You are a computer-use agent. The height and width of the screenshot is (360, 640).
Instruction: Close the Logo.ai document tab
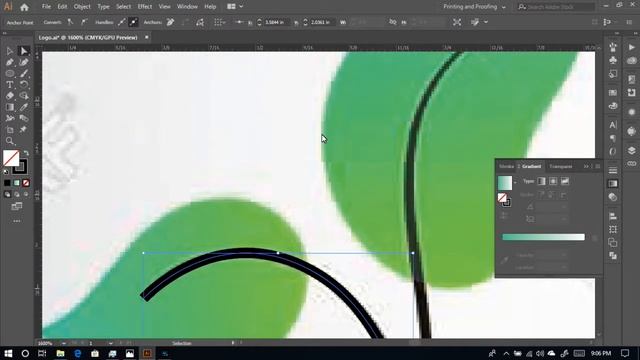pos(147,38)
